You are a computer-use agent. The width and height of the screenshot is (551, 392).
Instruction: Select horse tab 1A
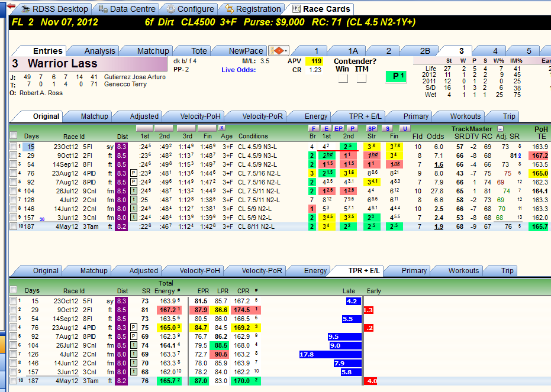coord(353,51)
